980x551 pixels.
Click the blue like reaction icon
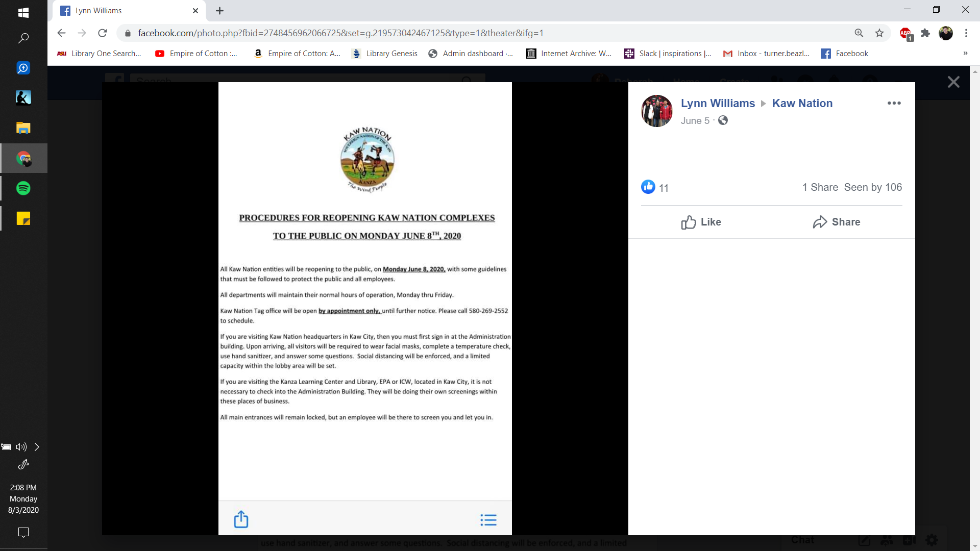coord(648,187)
